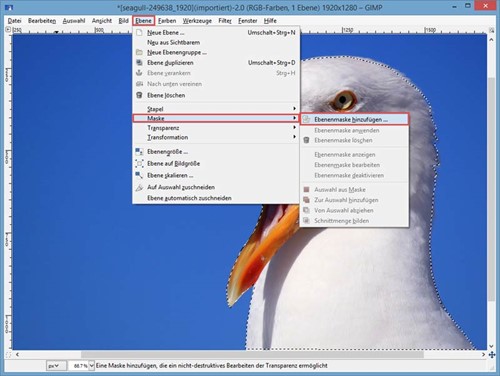Open the px units dropdown in status bar
The height and width of the screenshot is (376, 500).
click(x=54, y=366)
